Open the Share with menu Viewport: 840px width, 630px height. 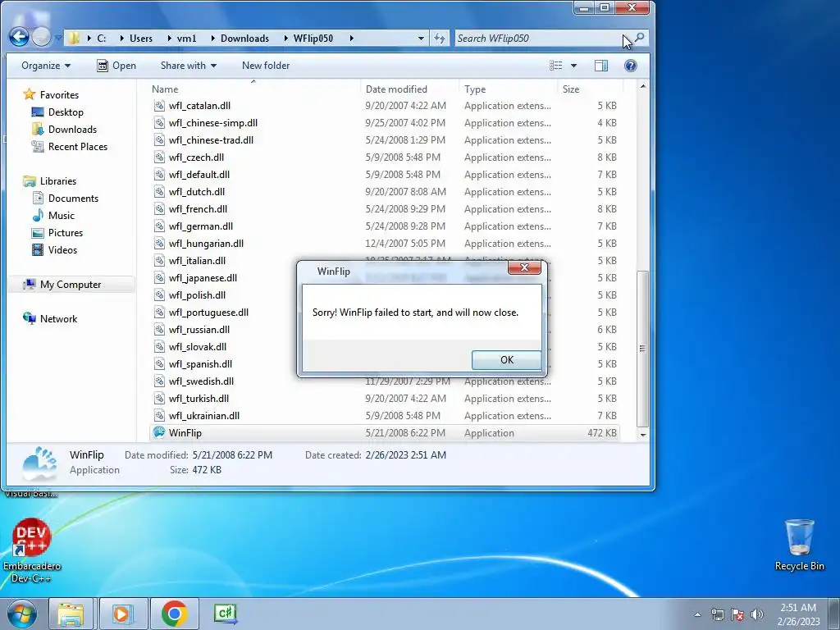189,66
